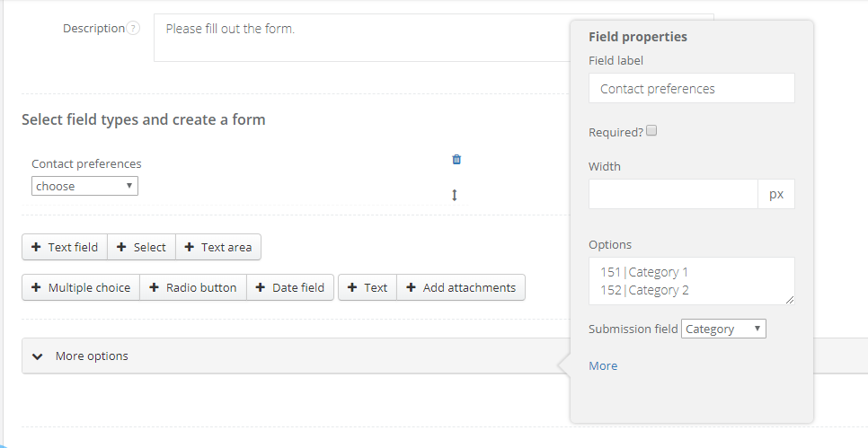Add a Text area field
The width and height of the screenshot is (868, 448).
217,247
